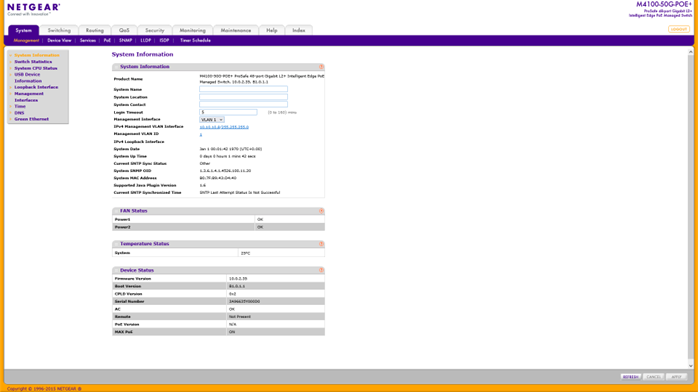Screen dimensions: 698x392
Task: Open help for Device Status panel
Action: [x=321, y=270]
